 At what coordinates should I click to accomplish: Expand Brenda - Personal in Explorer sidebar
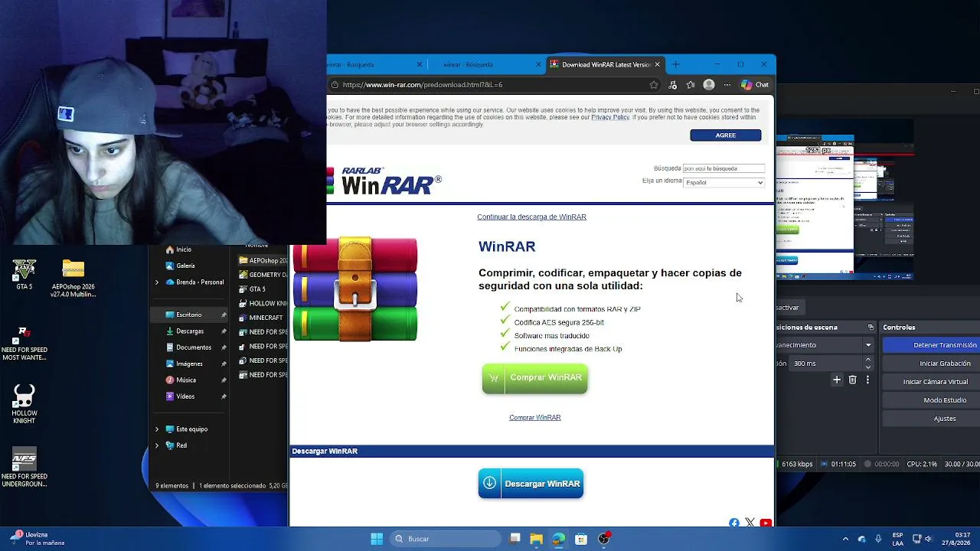tap(157, 282)
